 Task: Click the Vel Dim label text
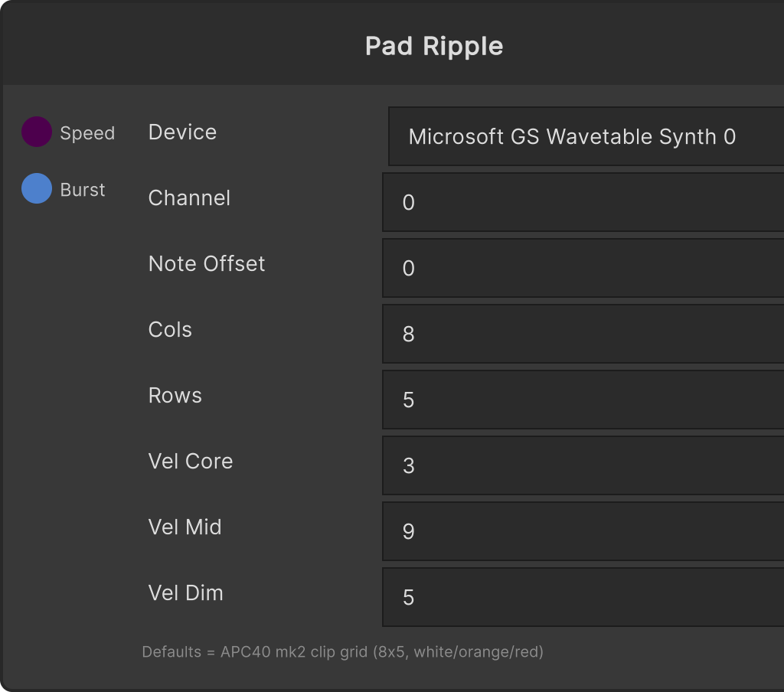[x=185, y=593]
